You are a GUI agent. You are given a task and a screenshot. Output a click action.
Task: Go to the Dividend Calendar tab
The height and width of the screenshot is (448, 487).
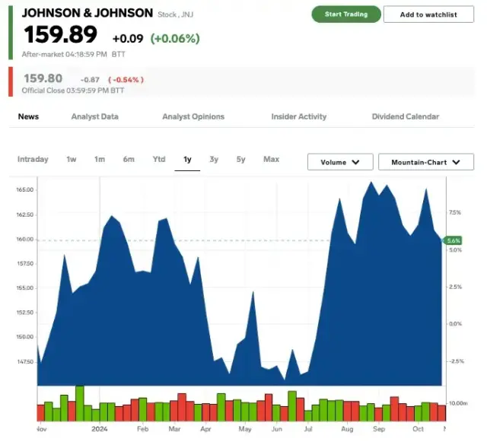pyautogui.click(x=405, y=116)
